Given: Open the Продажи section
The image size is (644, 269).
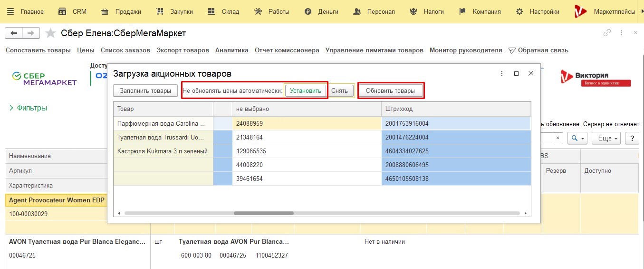Looking at the screenshot, I should point(121,11).
